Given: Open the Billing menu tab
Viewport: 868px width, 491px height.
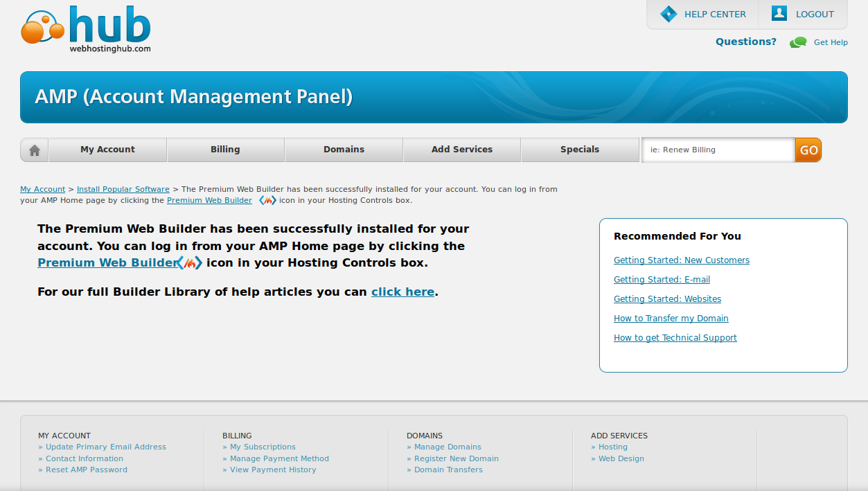Looking at the screenshot, I should (225, 150).
